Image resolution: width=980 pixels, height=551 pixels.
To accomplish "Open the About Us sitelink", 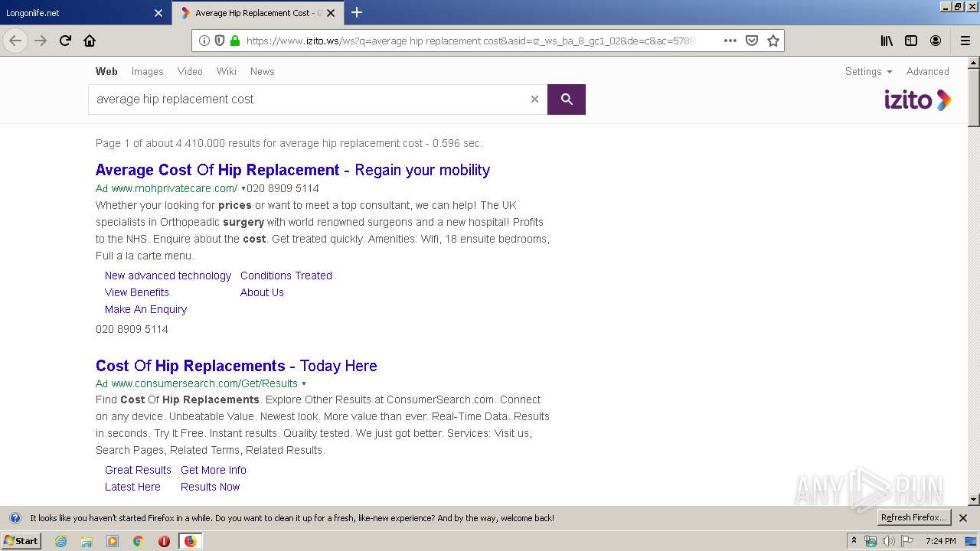I will pyautogui.click(x=262, y=292).
